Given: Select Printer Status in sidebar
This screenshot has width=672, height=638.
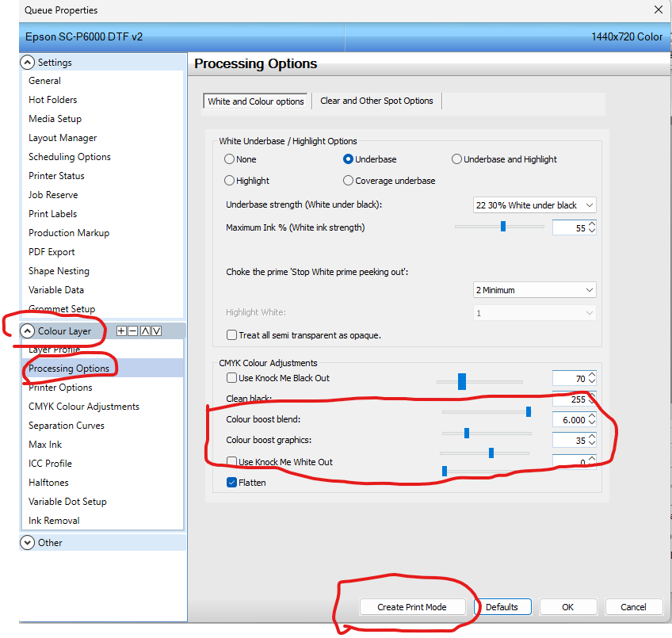Looking at the screenshot, I should click(x=56, y=176).
